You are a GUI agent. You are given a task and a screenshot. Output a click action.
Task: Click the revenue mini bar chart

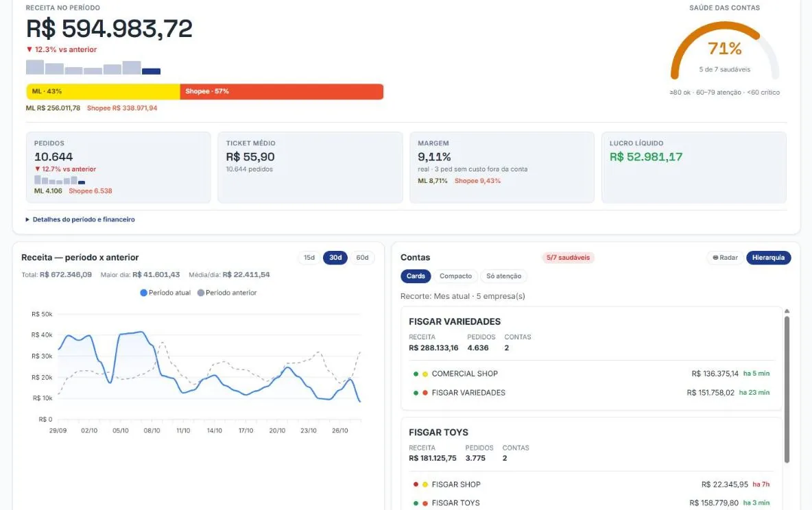[93, 67]
